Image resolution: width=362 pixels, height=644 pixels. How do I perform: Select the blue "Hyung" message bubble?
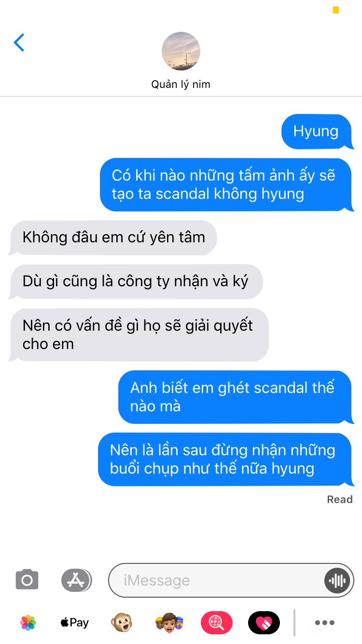(x=317, y=131)
